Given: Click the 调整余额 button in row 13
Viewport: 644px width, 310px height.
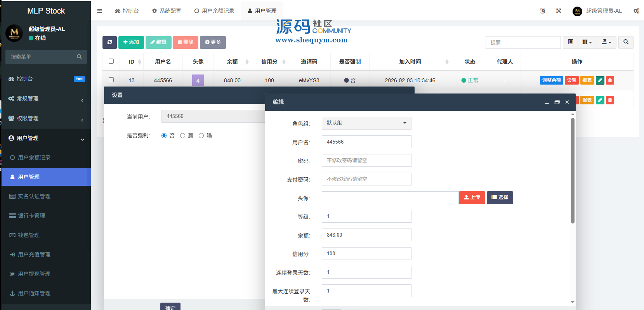Looking at the screenshot, I should coord(551,80).
